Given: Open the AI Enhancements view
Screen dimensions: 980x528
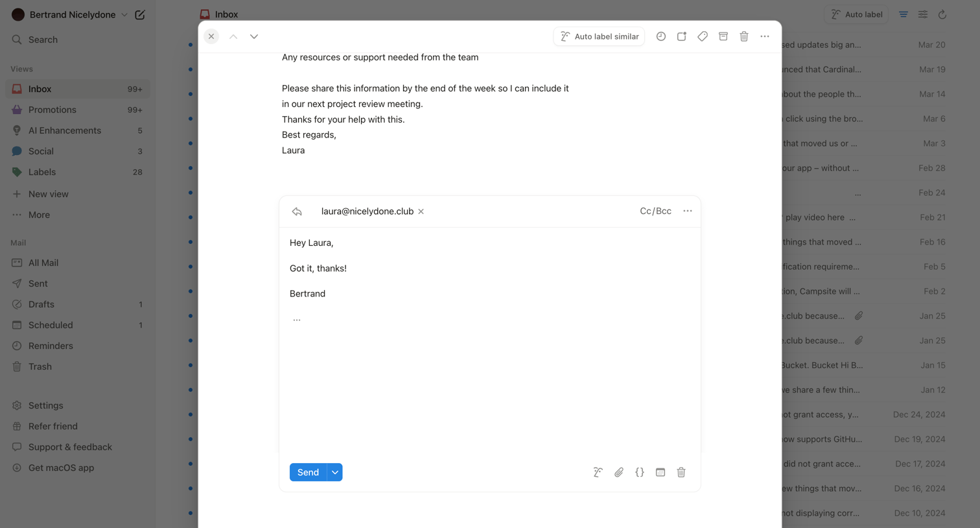Looking at the screenshot, I should pos(78,130).
